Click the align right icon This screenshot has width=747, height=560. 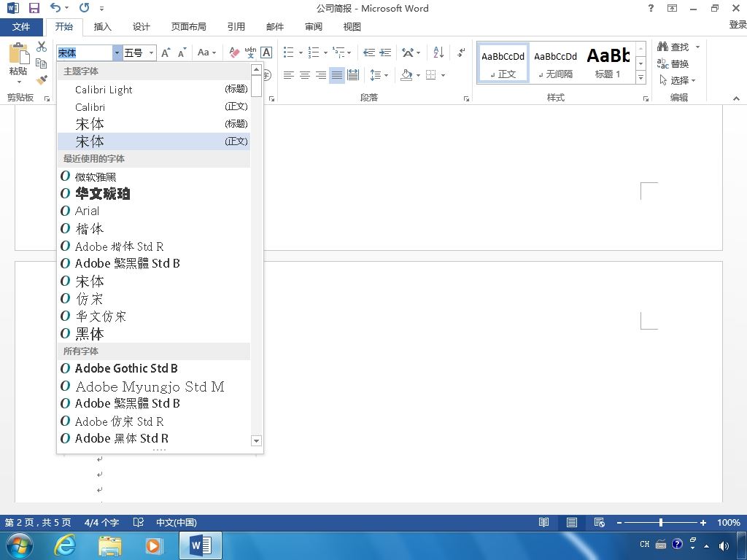[x=321, y=75]
